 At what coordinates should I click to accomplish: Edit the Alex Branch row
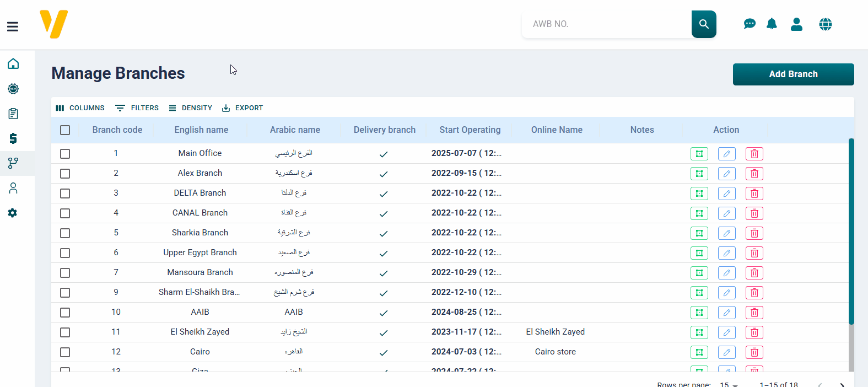(726, 174)
